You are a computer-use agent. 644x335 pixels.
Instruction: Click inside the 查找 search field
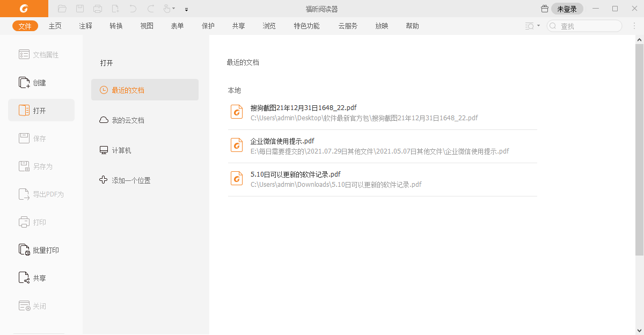585,25
